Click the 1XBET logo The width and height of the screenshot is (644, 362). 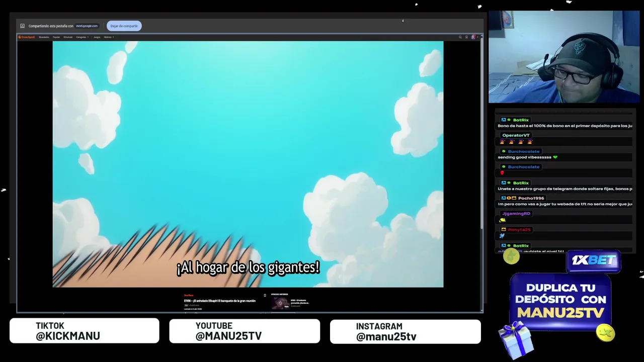point(594,260)
